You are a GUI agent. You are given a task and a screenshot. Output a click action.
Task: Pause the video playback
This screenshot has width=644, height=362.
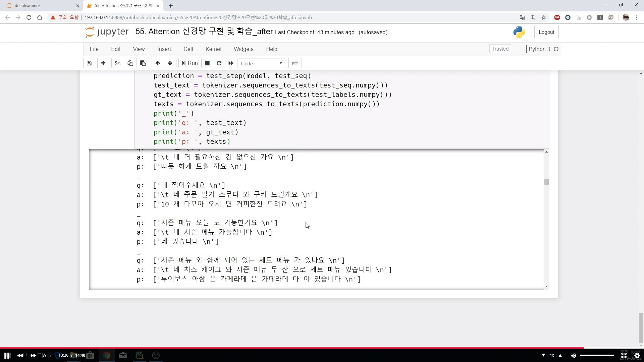pos(7,355)
